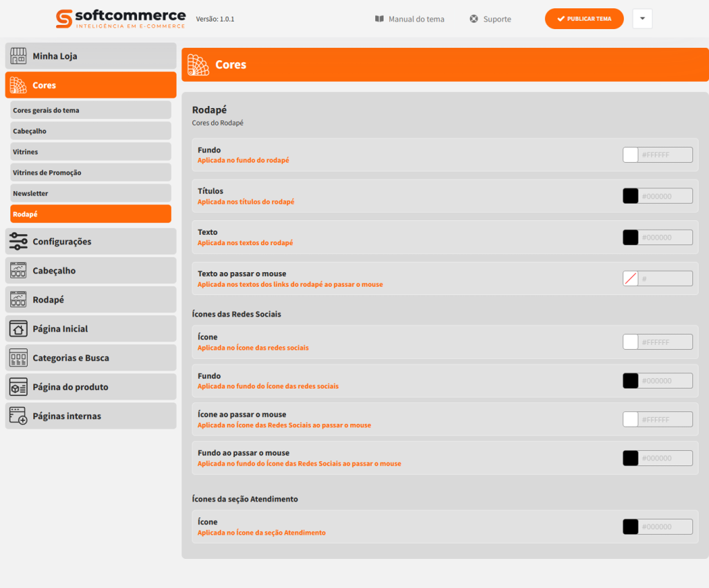The height and width of the screenshot is (588, 709).
Task: Click the Cores palette icon in sidebar
Action: tap(19, 85)
